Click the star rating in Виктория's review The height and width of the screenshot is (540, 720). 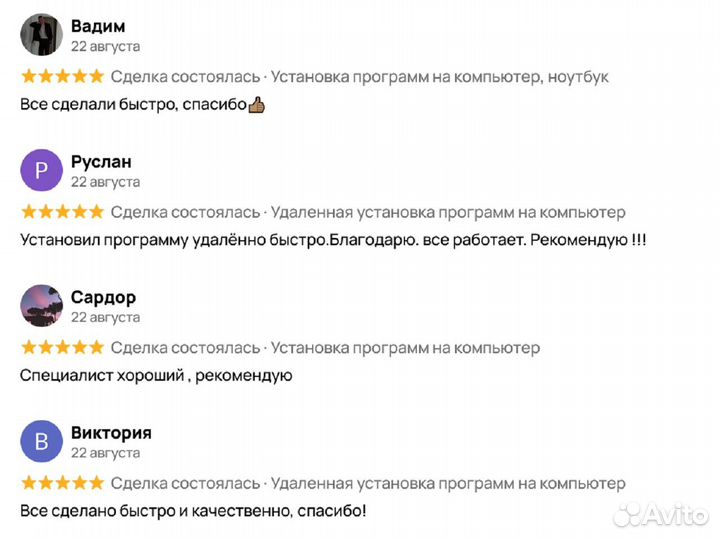62,484
